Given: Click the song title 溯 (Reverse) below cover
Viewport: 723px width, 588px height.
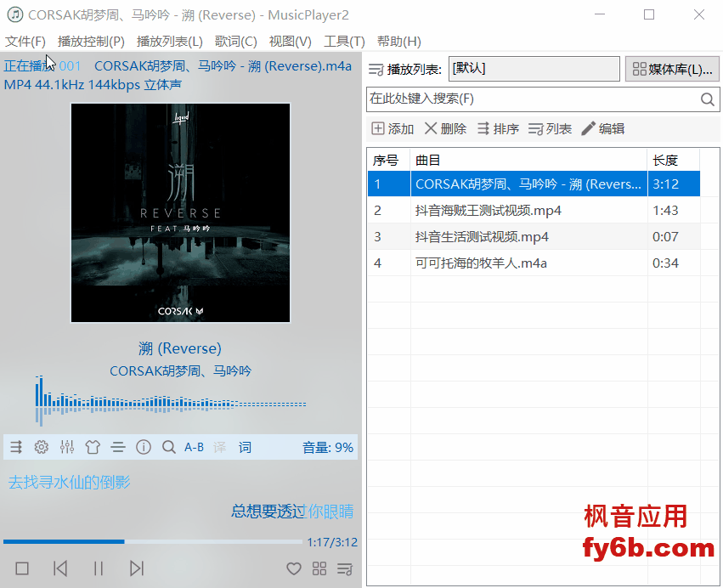Looking at the screenshot, I should tap(180, 348).
